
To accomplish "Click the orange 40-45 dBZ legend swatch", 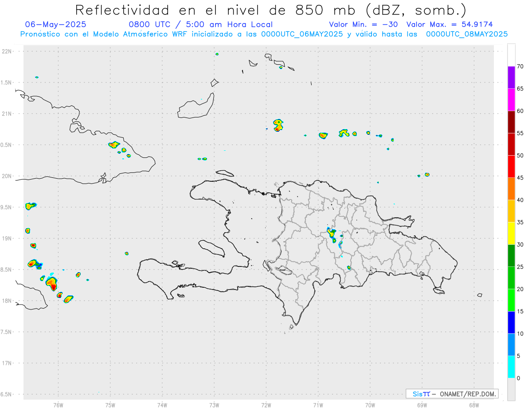I will 511,189.
